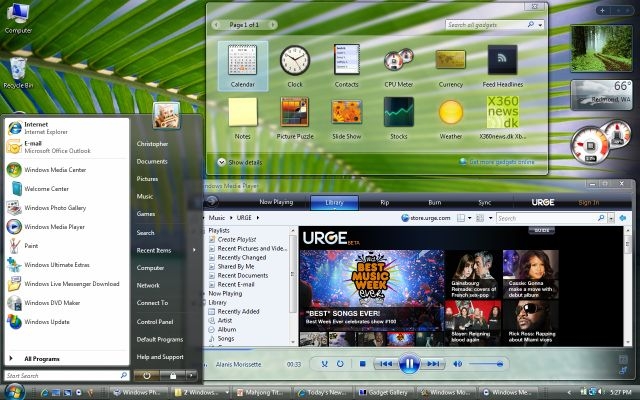Screen dimensions: 640x400
Task: Open the gadget search dropdown arrow
Action: (x=540, y=25)
